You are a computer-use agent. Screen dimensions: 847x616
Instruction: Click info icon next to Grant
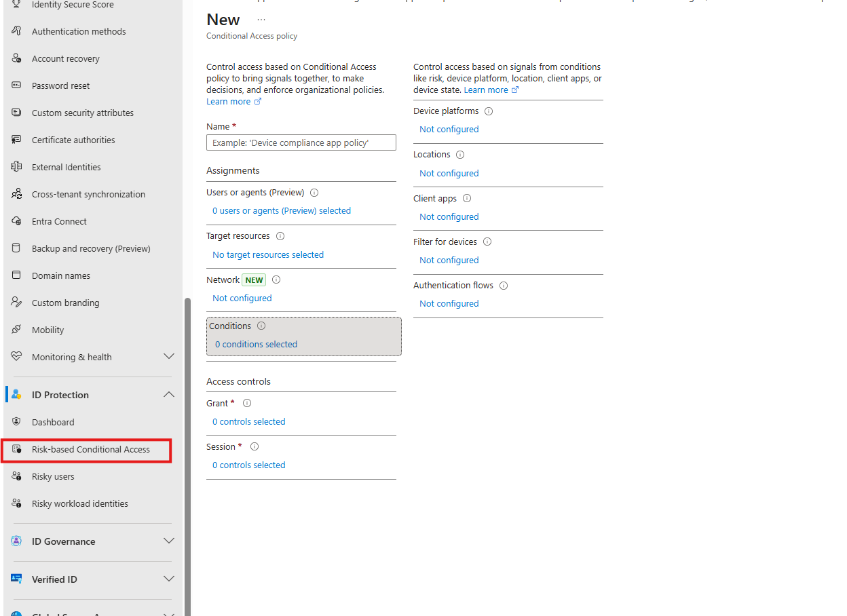(247, 403)
